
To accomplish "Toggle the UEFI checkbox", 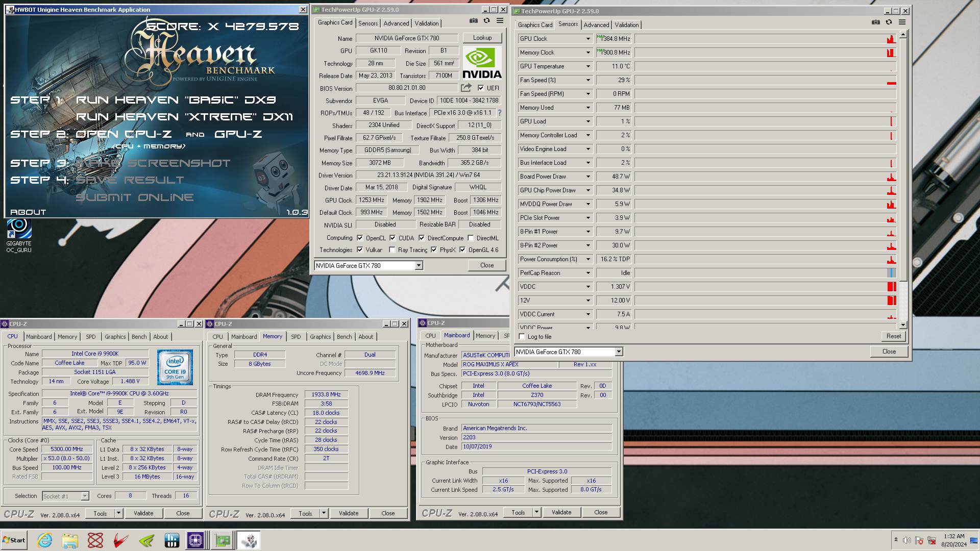I will point(480,88).
